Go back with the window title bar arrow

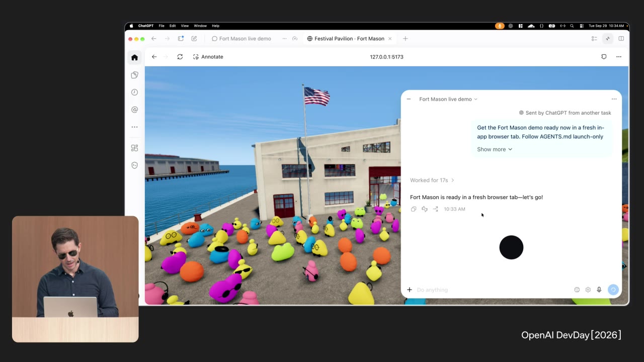[x=154, y=39]
